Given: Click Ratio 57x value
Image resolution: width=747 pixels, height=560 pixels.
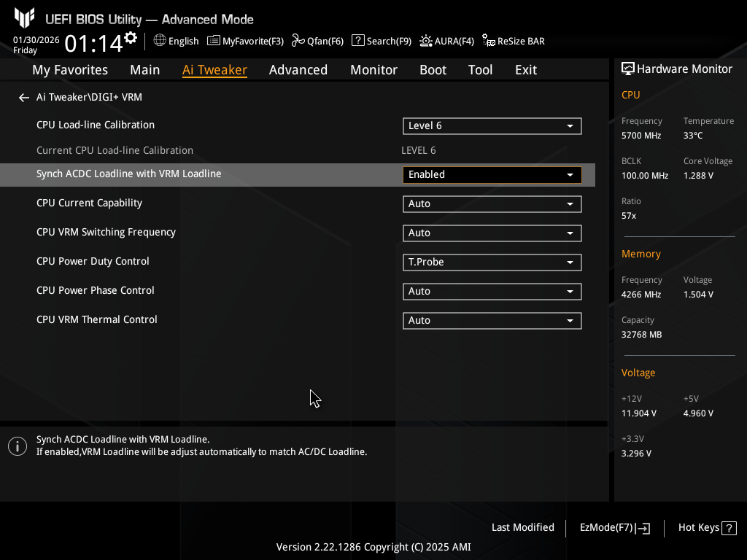Looking at the screenshot, I should 628,216.
